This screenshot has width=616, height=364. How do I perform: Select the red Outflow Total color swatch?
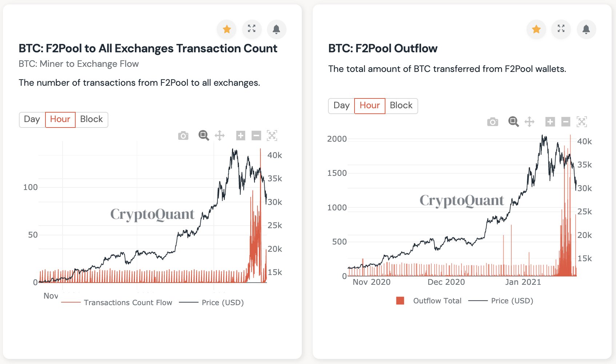[x=400, y=300]
